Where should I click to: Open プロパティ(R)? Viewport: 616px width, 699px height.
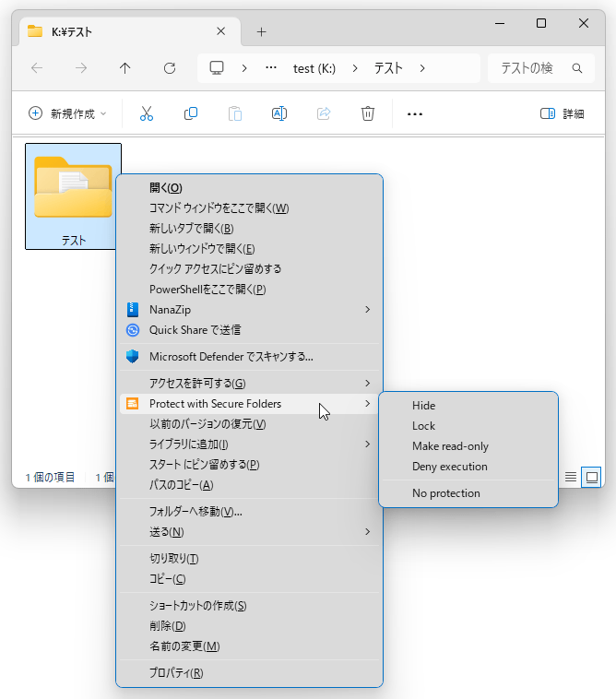(x=249, y=672)
